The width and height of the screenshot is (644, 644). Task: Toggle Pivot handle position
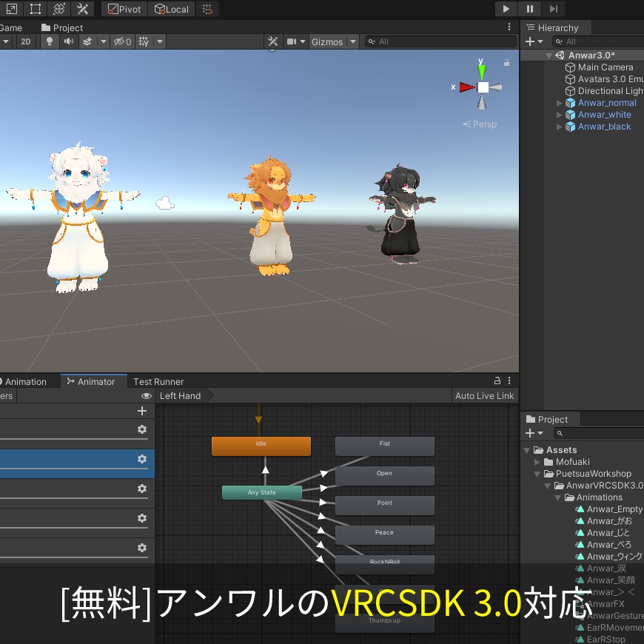(124, 9)
